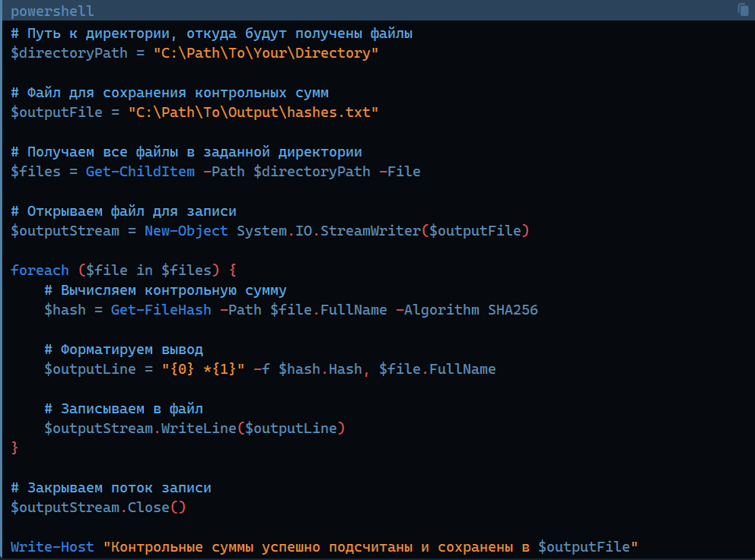Click the comment 'Вычисляем контрольную сумму'
755x560 pixels.
pos(165,290)
